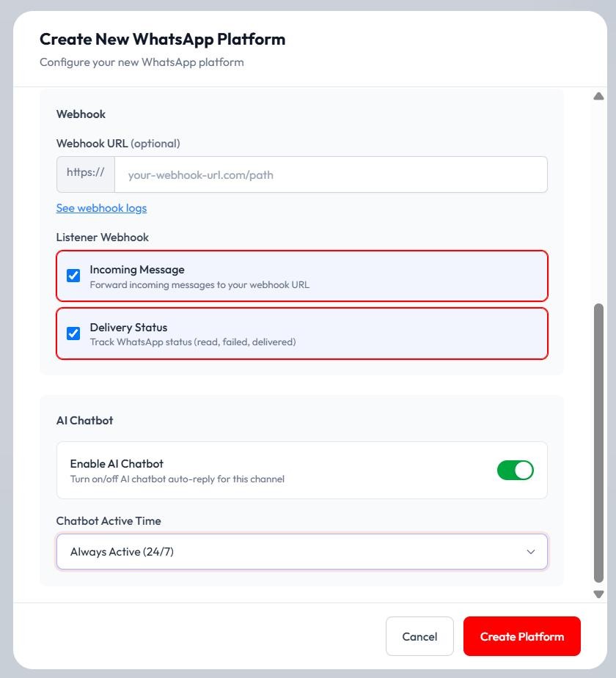Click the Listener Webhook heading
Image resolution: width=616 pixels, height=678 pixels.
click(x=103, y=237)
